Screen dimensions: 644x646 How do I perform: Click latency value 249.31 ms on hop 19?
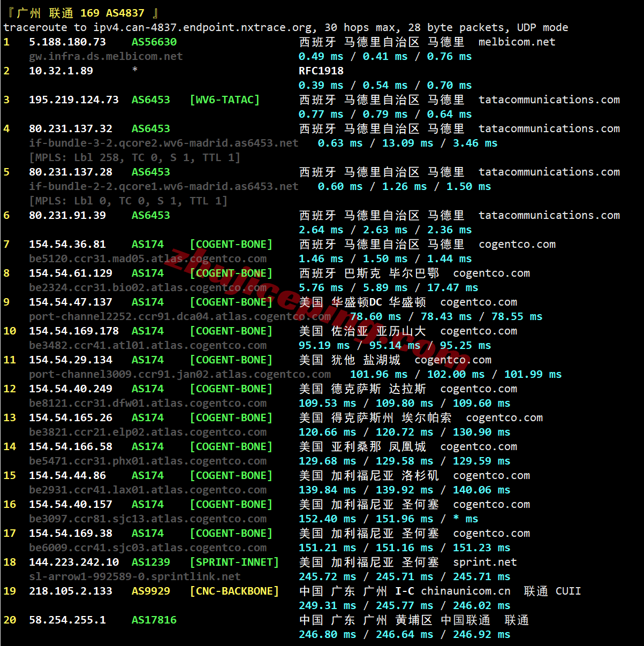328,605
